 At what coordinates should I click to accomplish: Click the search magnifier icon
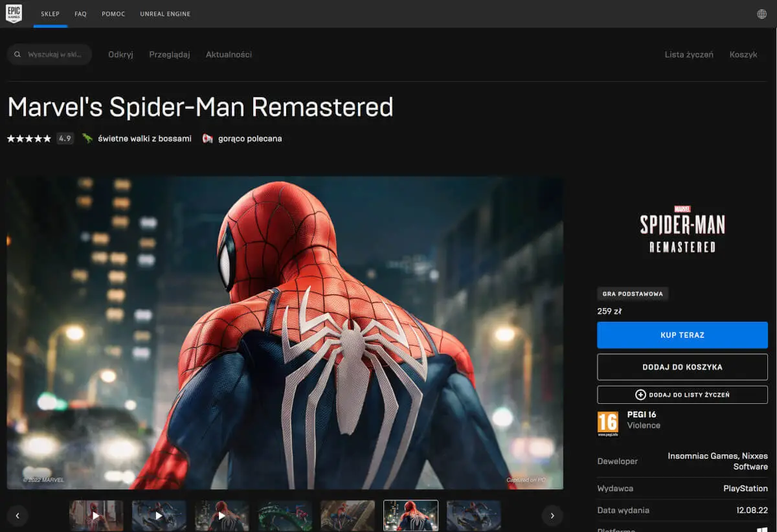pos(17,54)
